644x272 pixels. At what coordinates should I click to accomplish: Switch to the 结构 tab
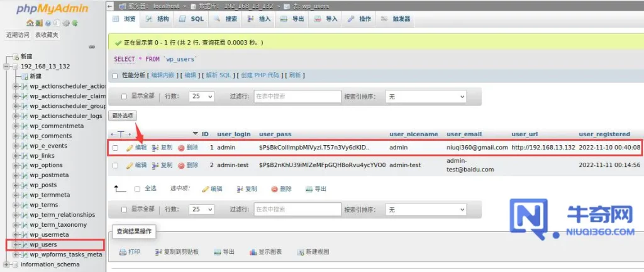pyautogui.click(x=157, y=19)
